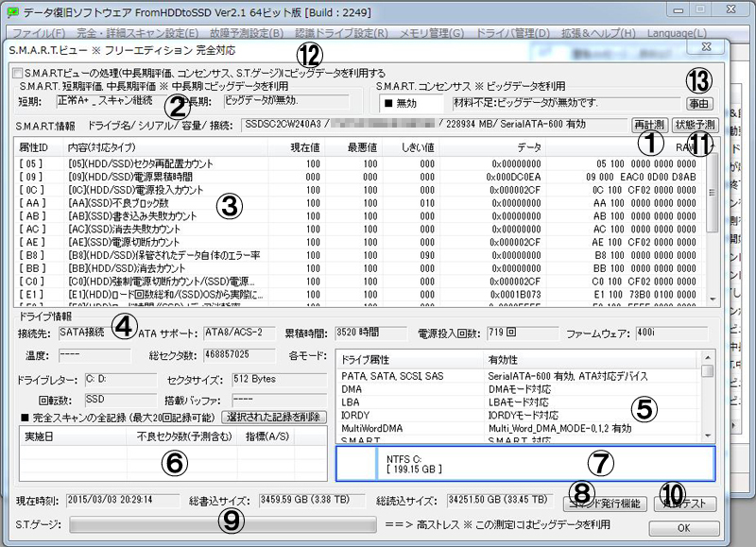The image size is (756, 547).
Task: Click the 再計測 button
Action: (649, 125)
